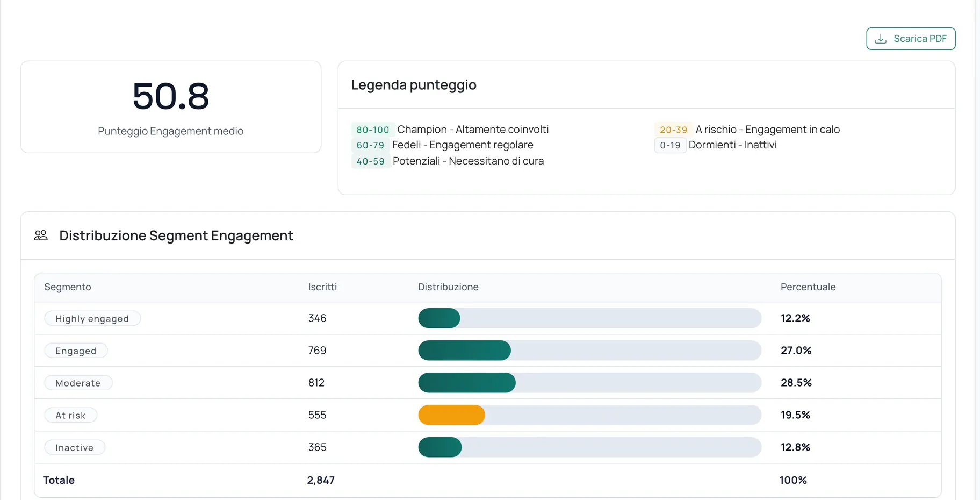Click the 12.8% percentage value
980x500 pixels.
point(795,447)
